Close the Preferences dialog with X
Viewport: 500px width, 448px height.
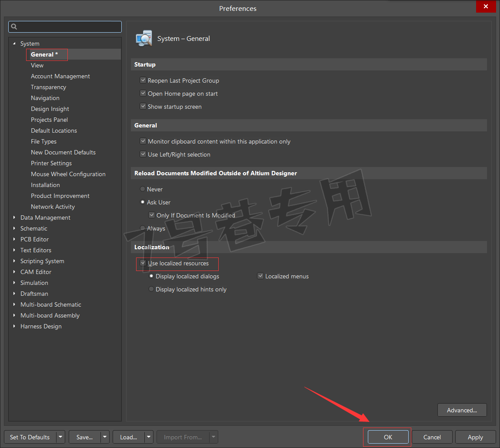pos(486,7)
